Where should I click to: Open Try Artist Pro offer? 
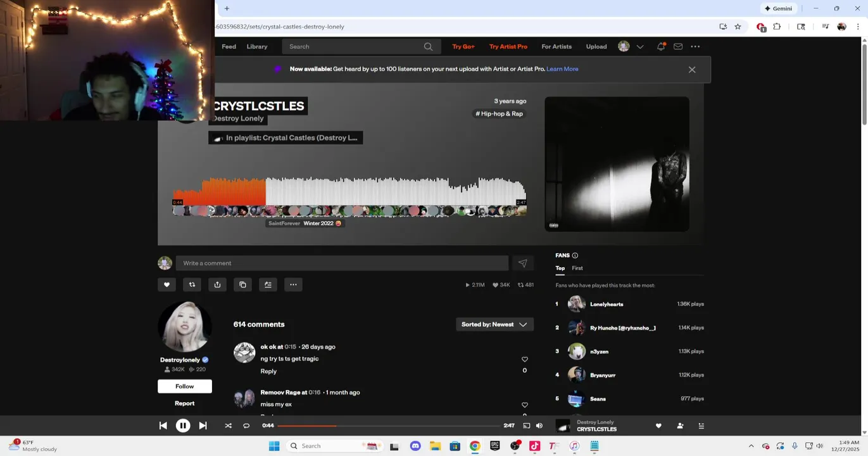click(x=508, y=47)
